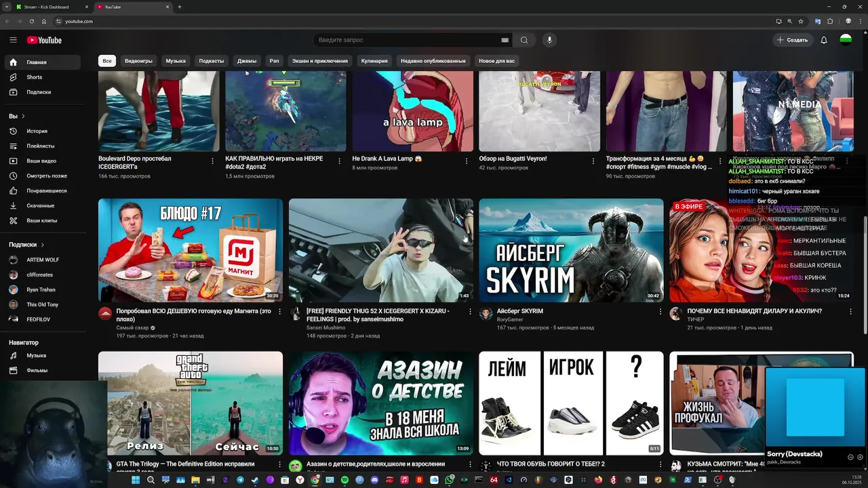The width and height of the screenshot is (868, 488).
Task: Select the Музыка filter chip
Action: pyautogui.click(x=176, y=61)
